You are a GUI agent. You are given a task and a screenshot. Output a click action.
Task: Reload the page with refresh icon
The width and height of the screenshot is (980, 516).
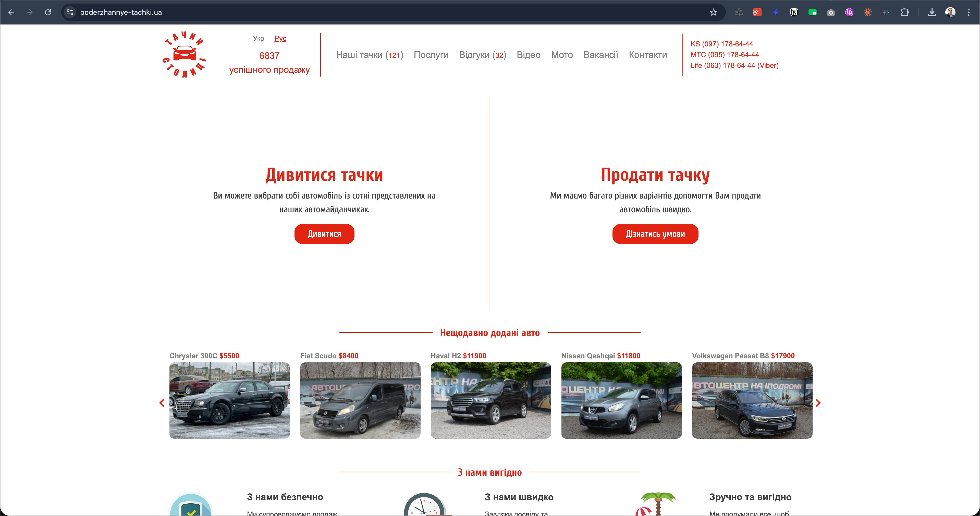coord(48,12)
